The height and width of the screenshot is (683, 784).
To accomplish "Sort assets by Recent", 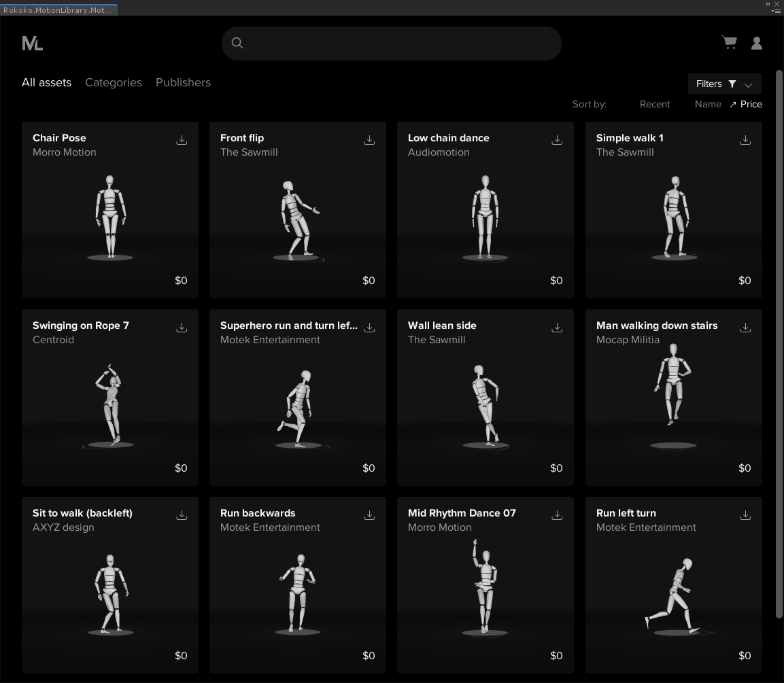I will point(654,104).
